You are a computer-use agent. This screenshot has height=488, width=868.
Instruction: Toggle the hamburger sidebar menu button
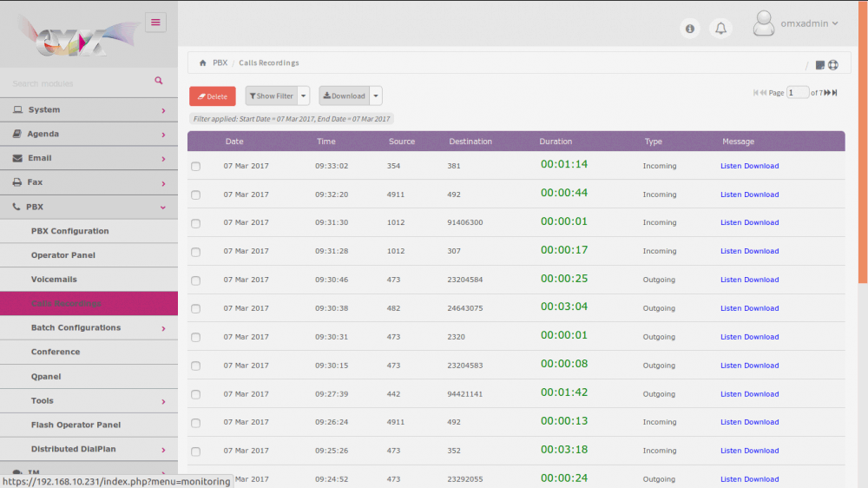(x=155, y=23)
